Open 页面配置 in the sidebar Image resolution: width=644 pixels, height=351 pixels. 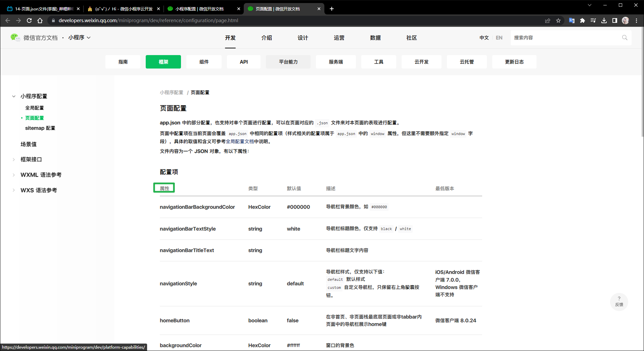[35, 118]
